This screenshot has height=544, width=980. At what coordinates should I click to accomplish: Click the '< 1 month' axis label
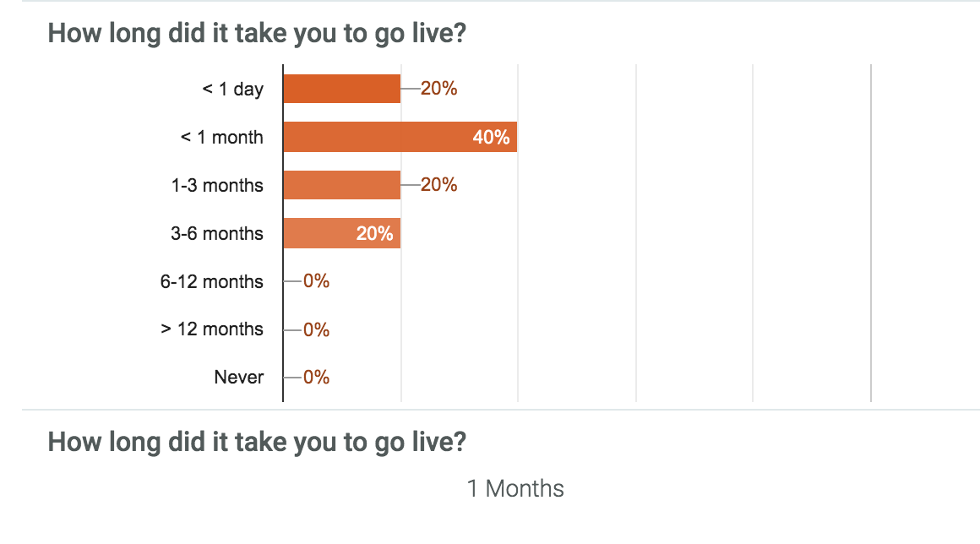pyautogui.click(x=221, y=137)
